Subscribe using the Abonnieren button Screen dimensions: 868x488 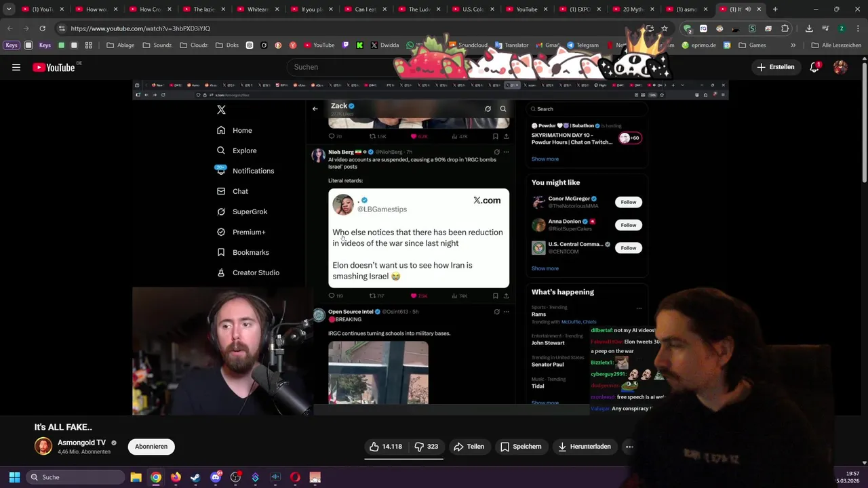[151, 447]
